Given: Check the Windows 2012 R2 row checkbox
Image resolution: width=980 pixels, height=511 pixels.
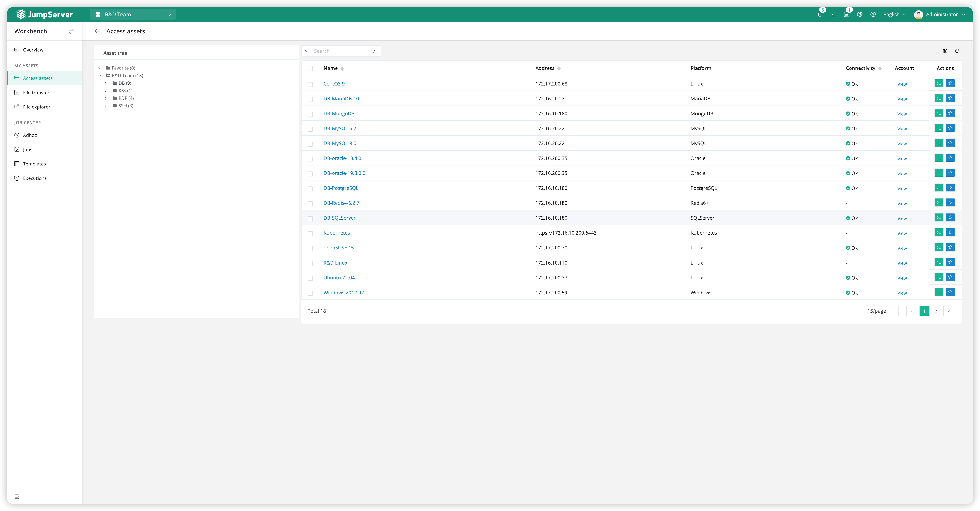Looking at the screenshot, I should click(310, 293).
